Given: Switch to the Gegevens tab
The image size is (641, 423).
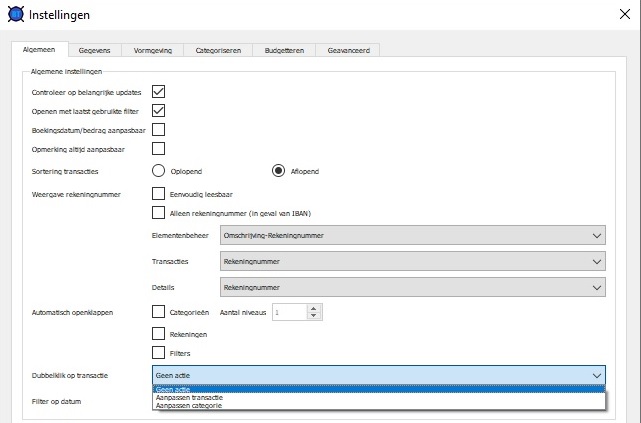Looking at the screenshot, I should [x=94, y=49].
